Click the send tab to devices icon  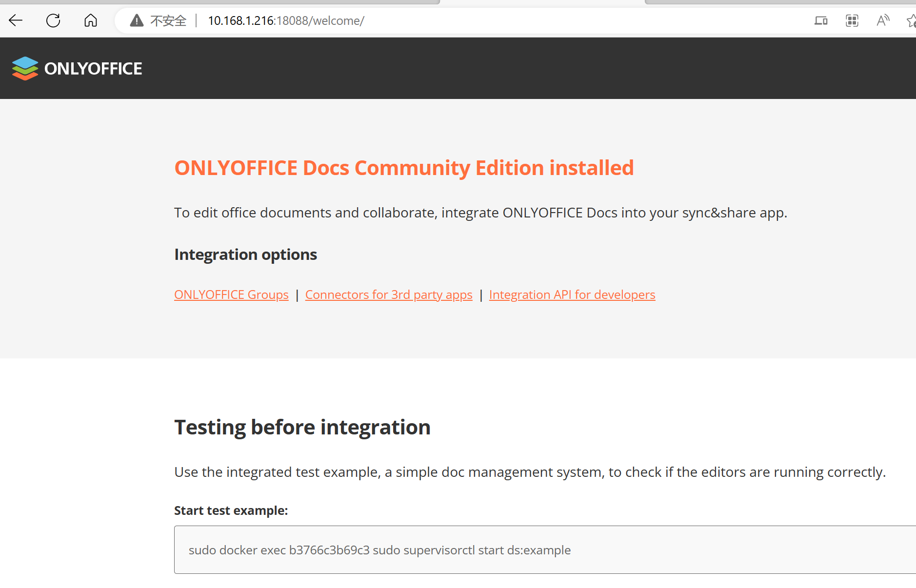coord(821,20)
